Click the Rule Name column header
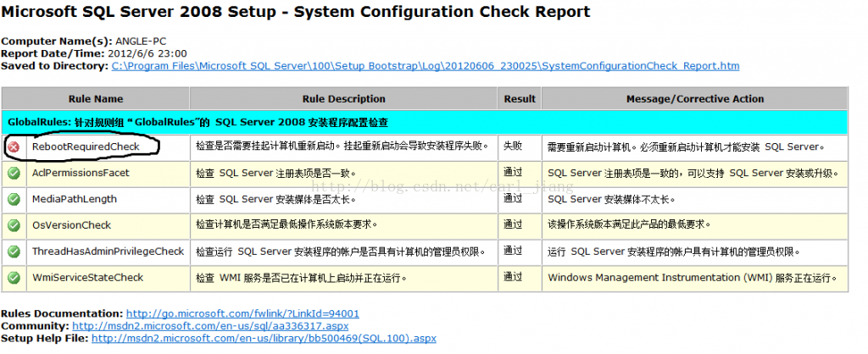Viewport: 868px width, 354px height. click(96, 99)
